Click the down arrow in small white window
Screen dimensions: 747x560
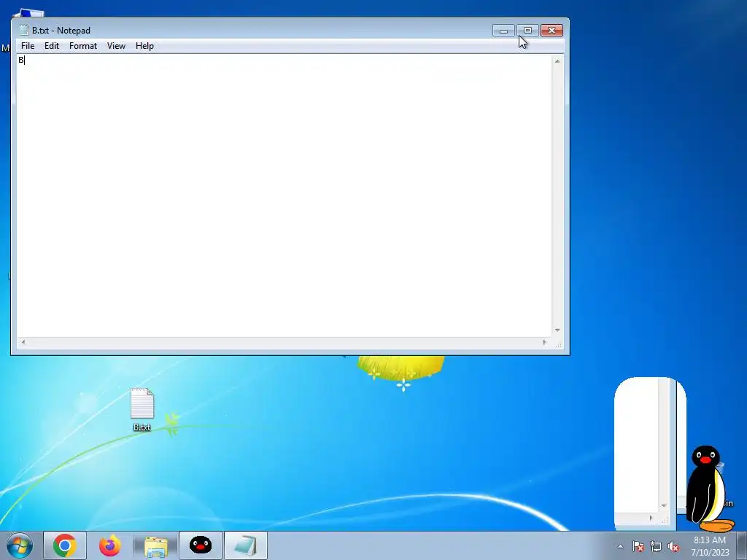pyautogui.click(x=664, y=506)
